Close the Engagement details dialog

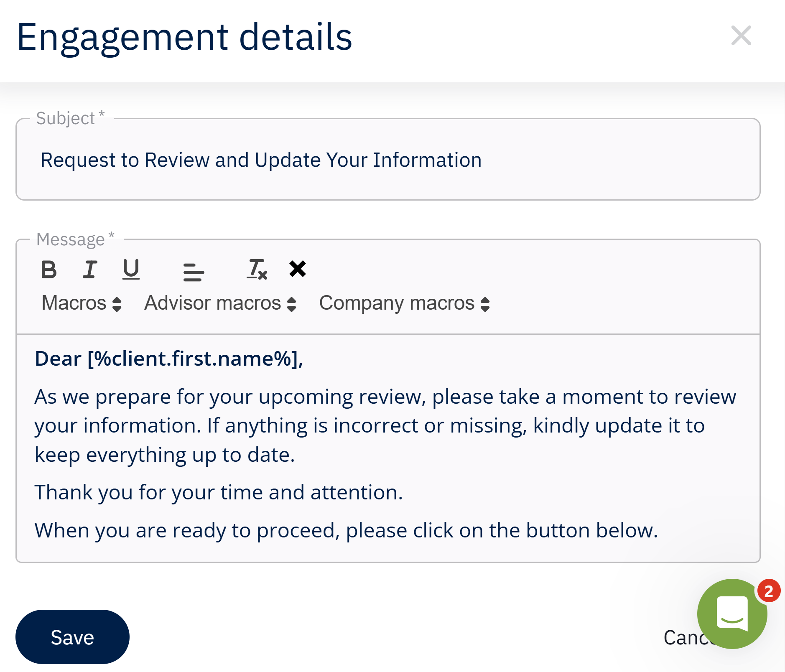[x=741, y=36]
